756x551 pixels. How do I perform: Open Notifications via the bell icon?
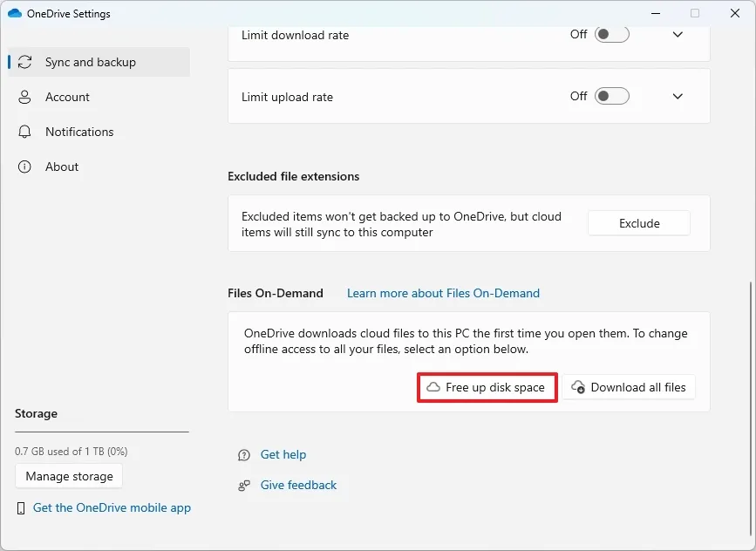point(26,132)
